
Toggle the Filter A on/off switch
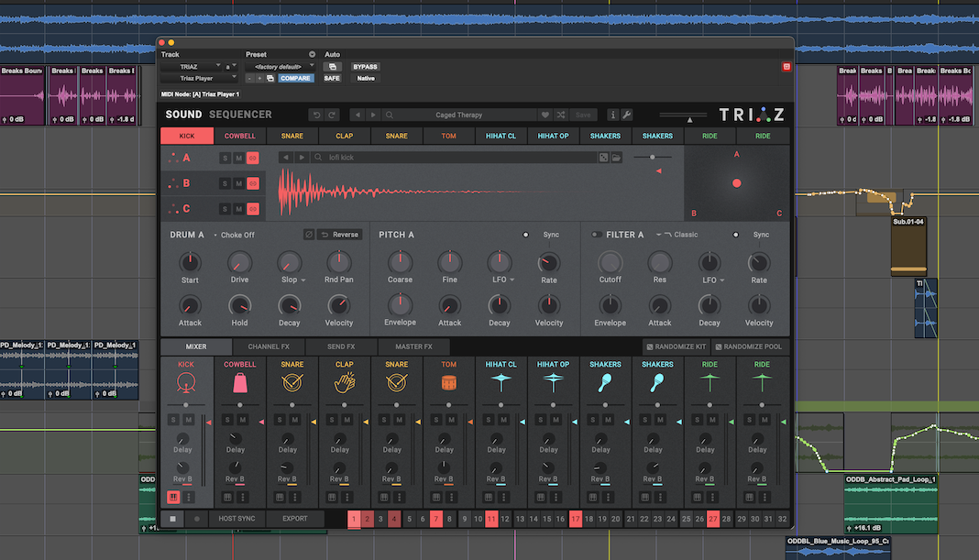(596, 235)
